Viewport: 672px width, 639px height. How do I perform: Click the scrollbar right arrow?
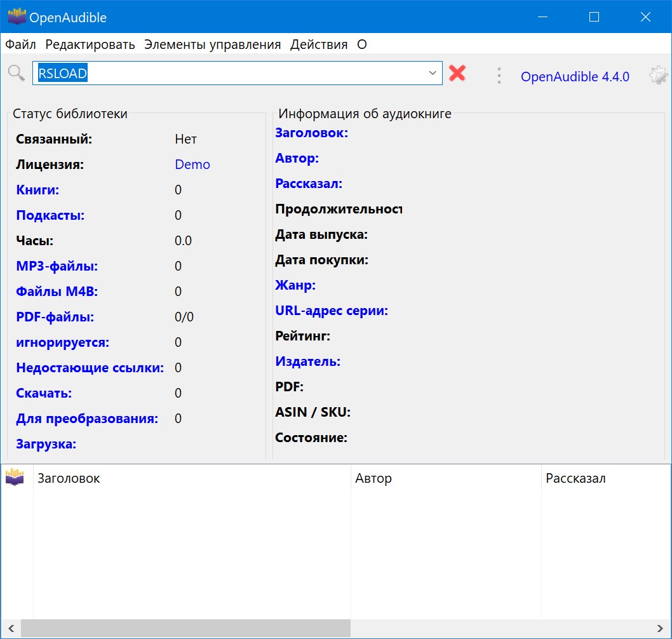click(x=660, y=628)
